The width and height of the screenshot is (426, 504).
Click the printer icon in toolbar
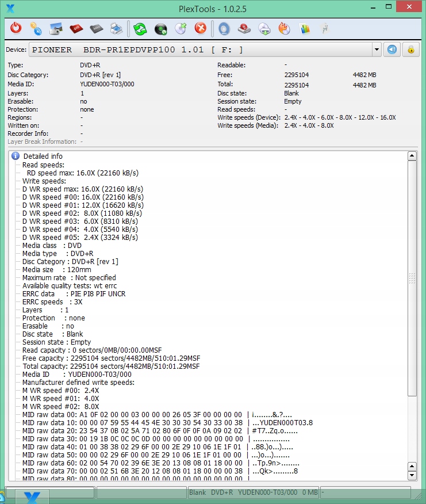point(116,29)
